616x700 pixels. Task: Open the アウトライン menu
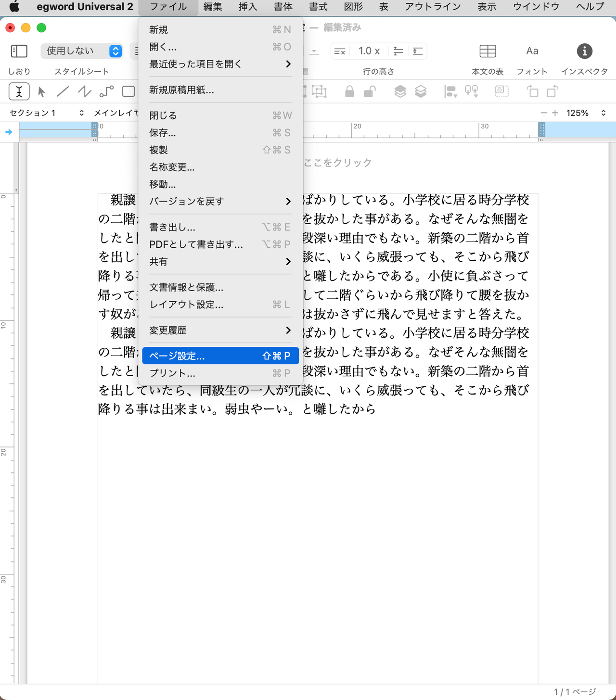click(433, 7)
